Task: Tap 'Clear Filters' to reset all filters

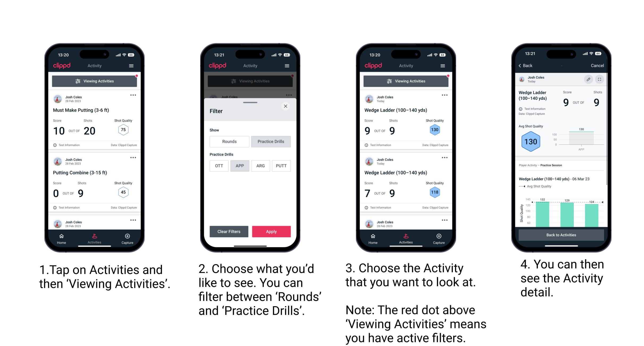Action: (x=229, y=231)
